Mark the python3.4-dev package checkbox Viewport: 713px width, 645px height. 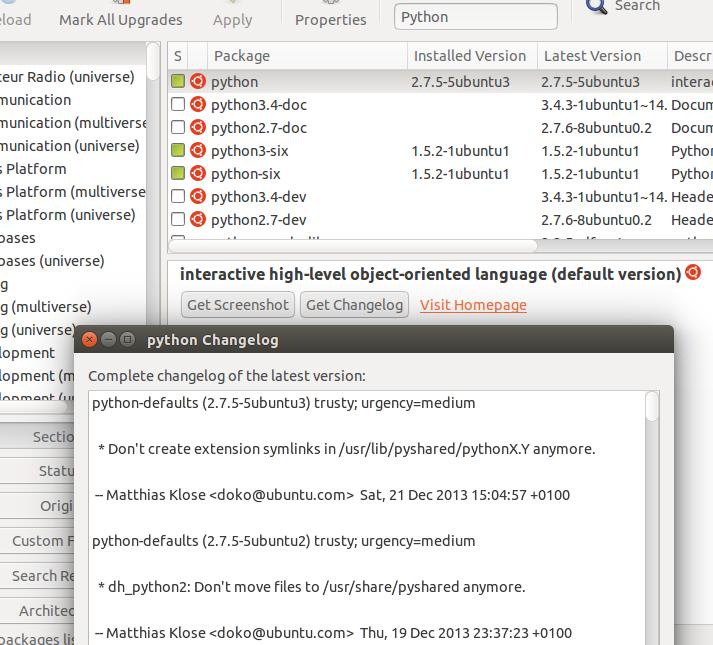pyautogui.click(x=178, y=197)
